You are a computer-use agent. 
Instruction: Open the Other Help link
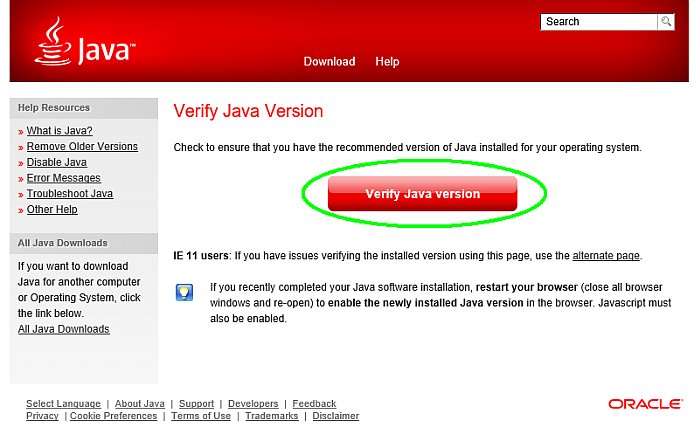click(x=52, y=209)
